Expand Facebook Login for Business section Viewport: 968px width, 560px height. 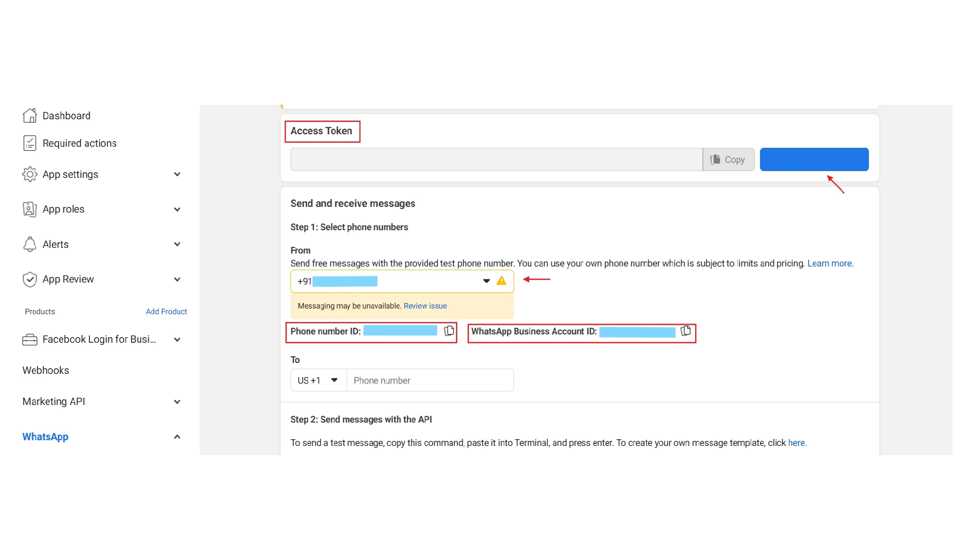[177, 340]
